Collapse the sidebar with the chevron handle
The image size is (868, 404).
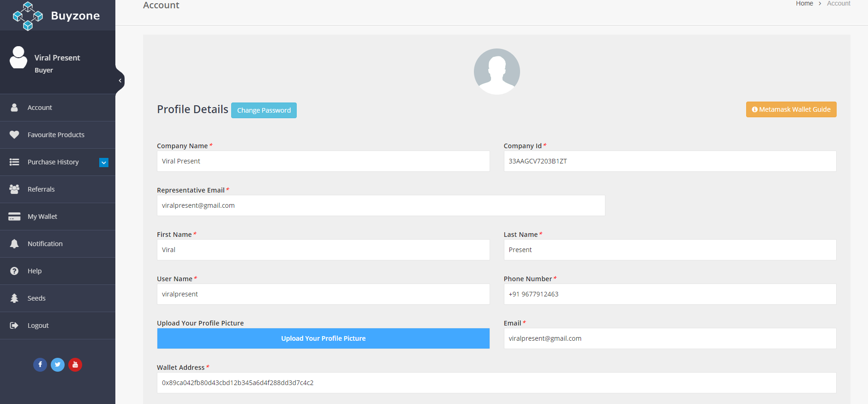pyautogui.click(x=120, y=81)
